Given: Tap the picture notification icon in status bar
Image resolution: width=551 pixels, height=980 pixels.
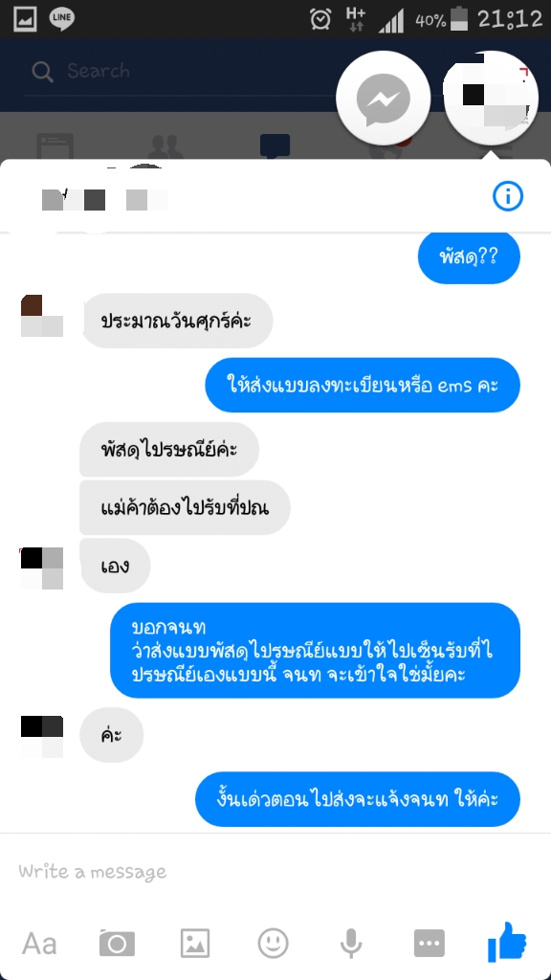Looking at the screenshot, I should (x=25, y=19).
